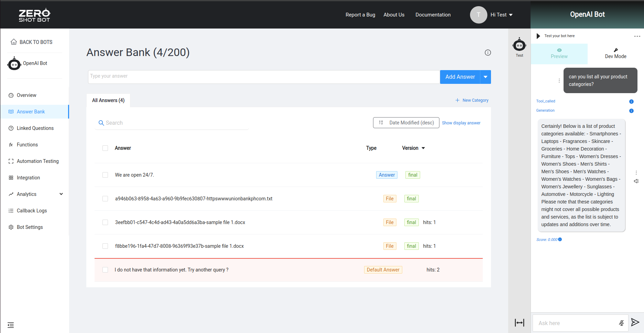
Task: Select the Default Answer row checkbox
Action: (105, 270)
